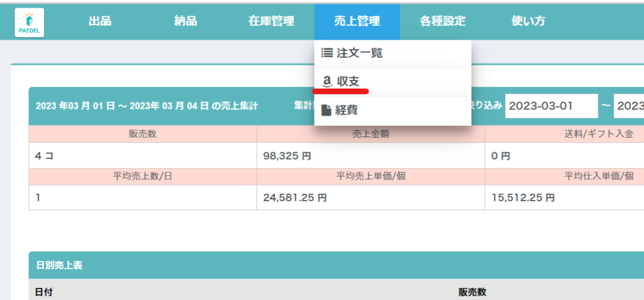Open the 出品 menu

100,21
